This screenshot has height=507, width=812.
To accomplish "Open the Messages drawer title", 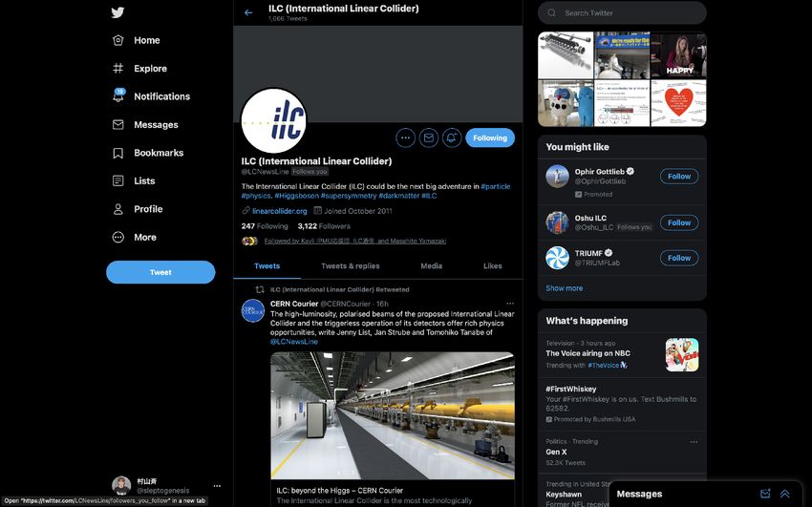I will (639, 494).
